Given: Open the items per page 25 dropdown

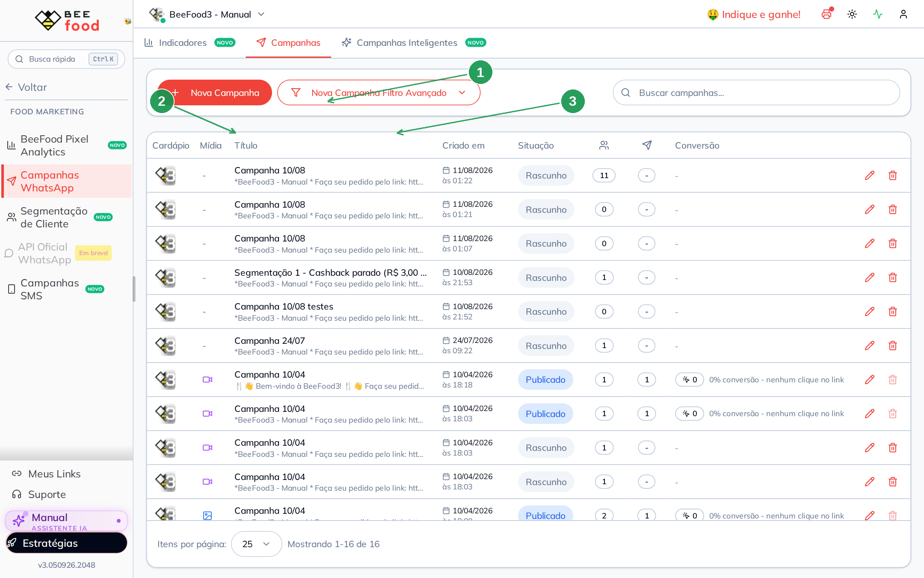Looking at the screenshot, I should (256, 544).
